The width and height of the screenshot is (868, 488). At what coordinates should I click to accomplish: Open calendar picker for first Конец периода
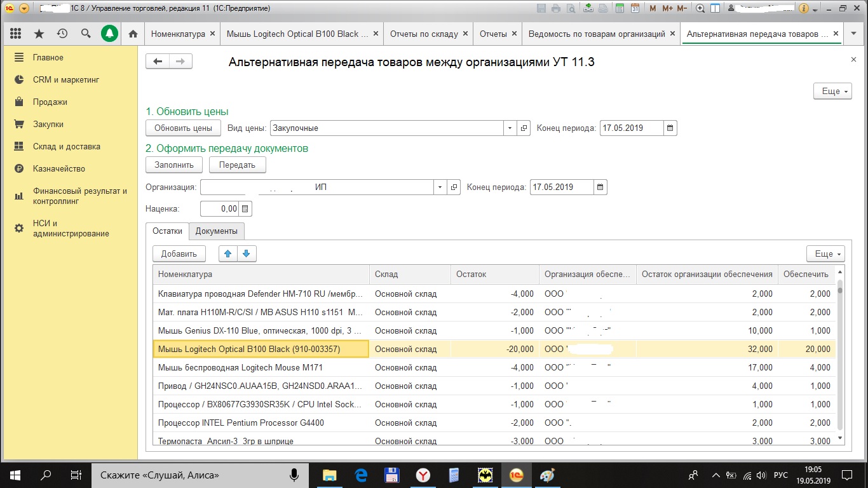pyautogui.click(x=670, y=128)
